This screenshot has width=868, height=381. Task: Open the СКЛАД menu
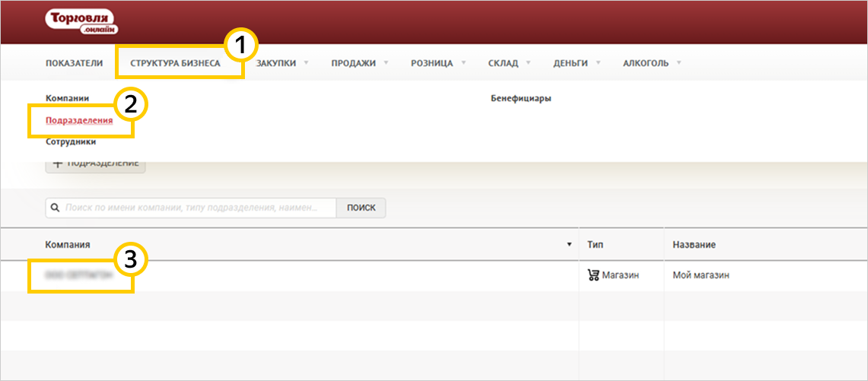[x=503, y=63]
